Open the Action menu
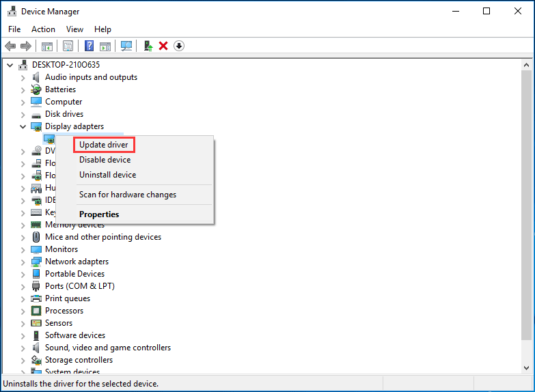 (x=43, y=29)
